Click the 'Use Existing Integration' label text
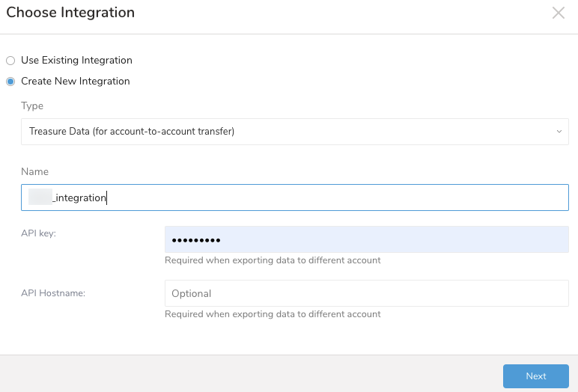The height and width of the screenshot is (392, 578). pos(76,61)
